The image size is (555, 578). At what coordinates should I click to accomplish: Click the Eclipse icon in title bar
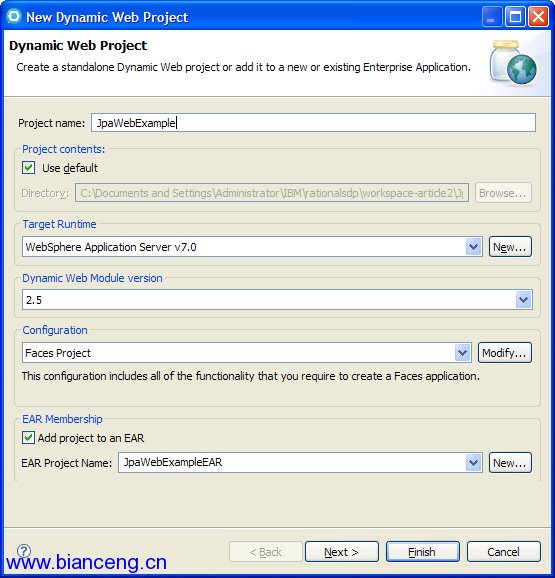click(x=14, y=17)
